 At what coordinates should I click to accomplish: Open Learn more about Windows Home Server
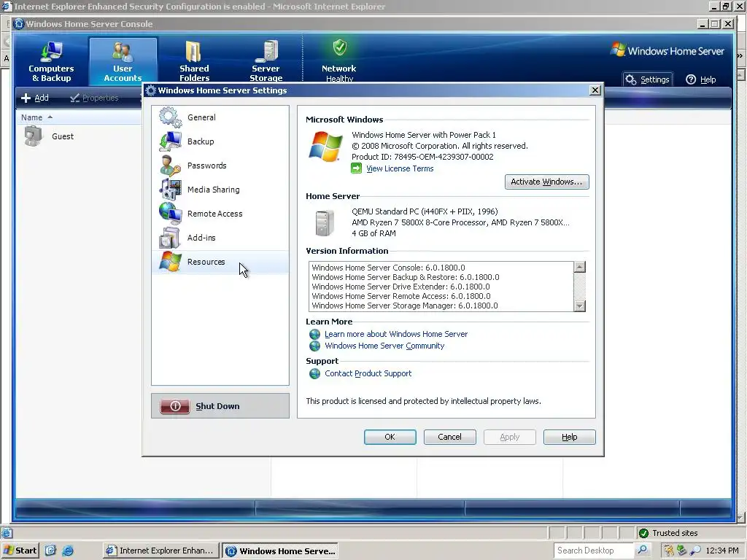point(396,334)
